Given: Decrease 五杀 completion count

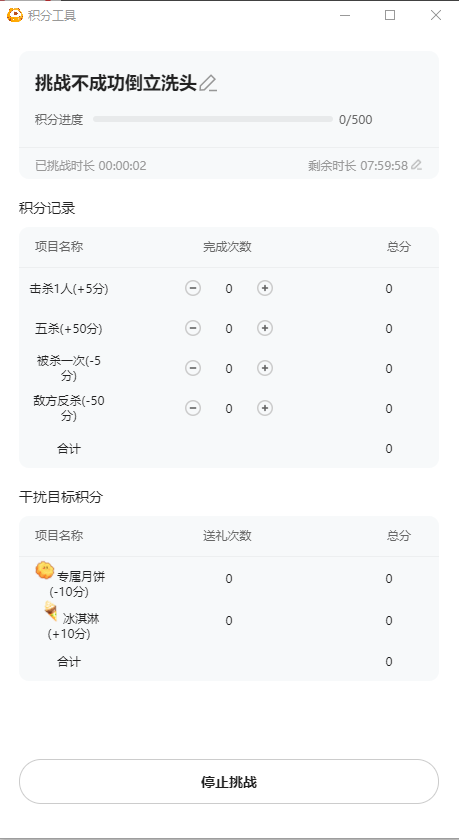Looking at the screenshot, I should (x=193, y=328).
